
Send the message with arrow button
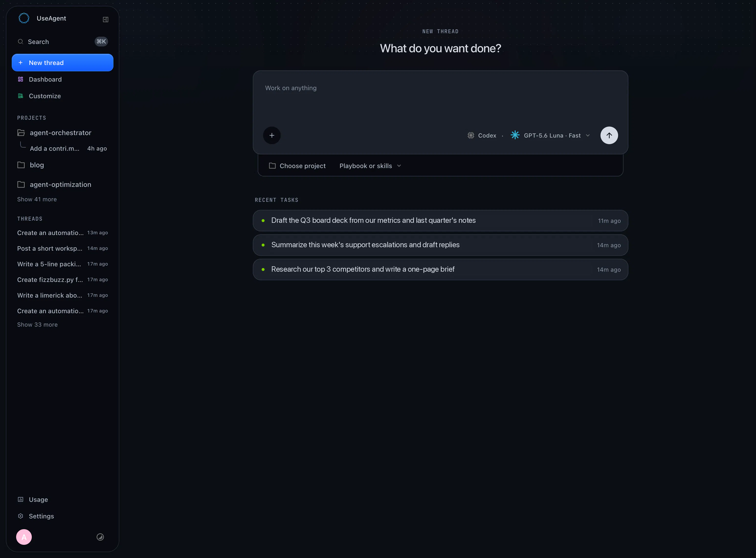coord(609,135)
